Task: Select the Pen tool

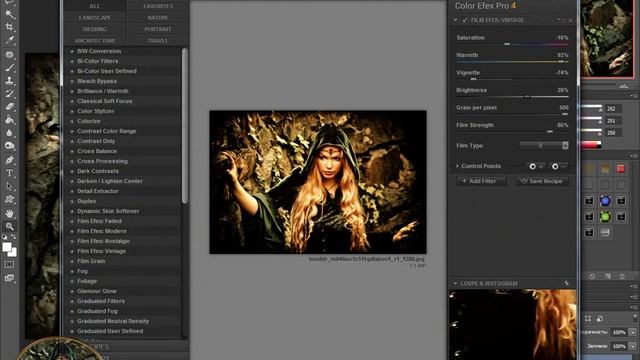Action: pyautogui.click(x=9, y=160)
